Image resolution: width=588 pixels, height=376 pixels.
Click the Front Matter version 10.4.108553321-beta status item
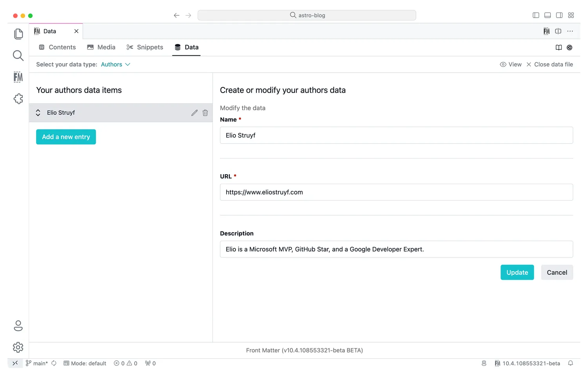click(x=527, y=363)
